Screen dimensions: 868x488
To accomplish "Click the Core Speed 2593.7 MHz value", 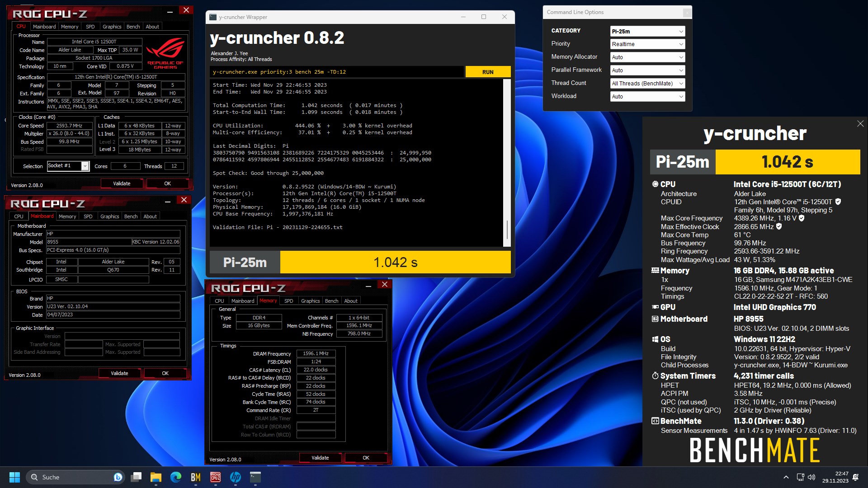I will [69, 126].
